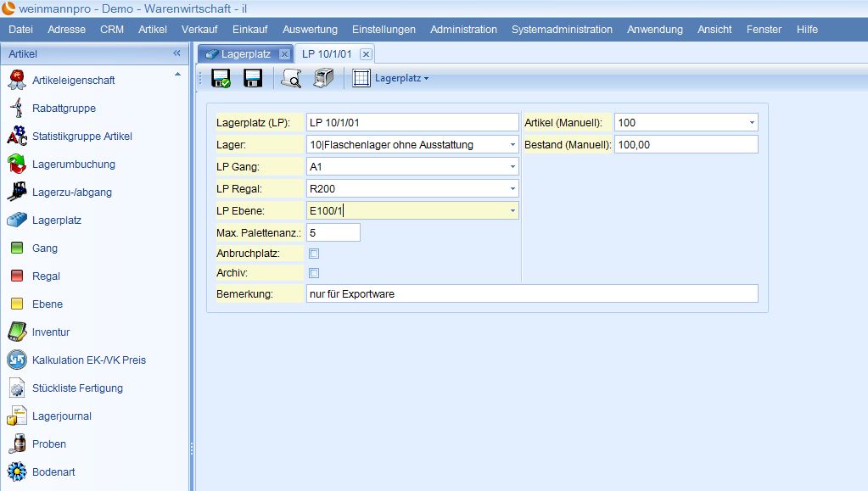Close the LP 10/1/01 tab
This screenshot has height=491, width=868.
pos(366,54)
